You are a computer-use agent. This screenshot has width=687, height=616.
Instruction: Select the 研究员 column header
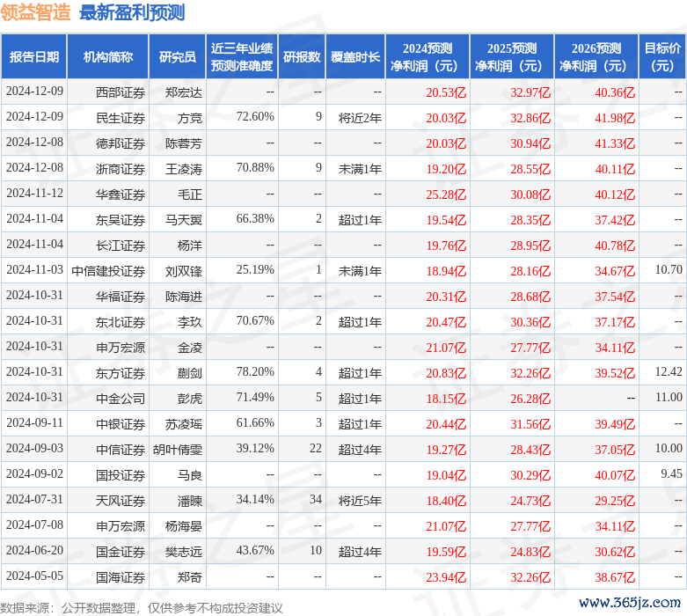pyautogui.click(x=178, y=57)
